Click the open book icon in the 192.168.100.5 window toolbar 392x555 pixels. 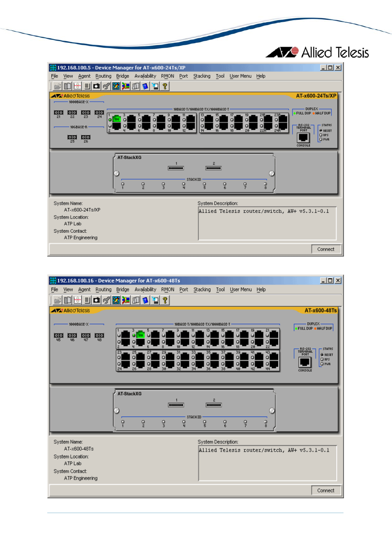click(x=67, y=86)
